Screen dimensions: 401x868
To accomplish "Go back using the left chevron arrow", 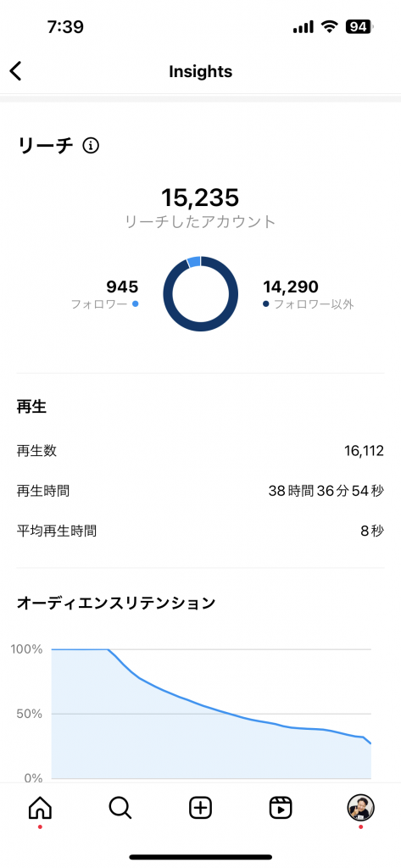I will click(x=15, y=71).
